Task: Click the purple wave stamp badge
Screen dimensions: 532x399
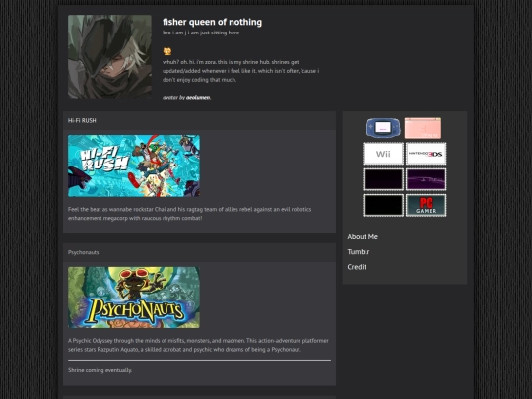Action: point(426,179)
